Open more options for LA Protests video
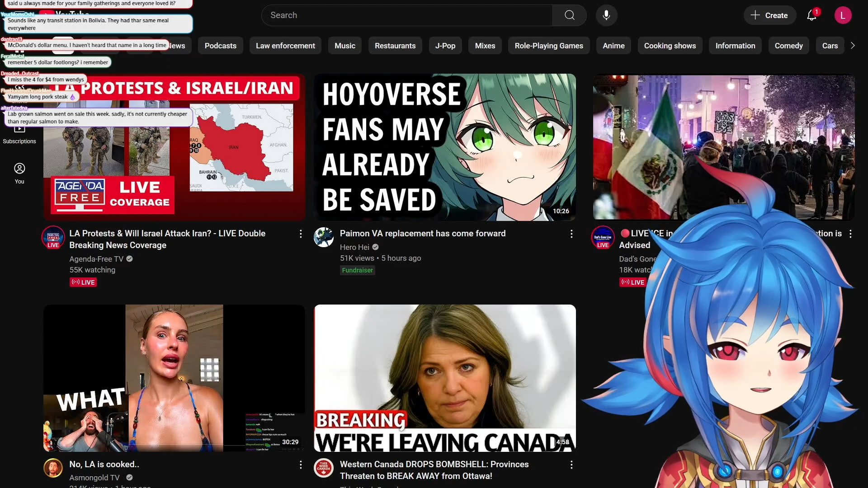Image resolution: width=868 pixels, height=488 pixels. pos(301,234)
